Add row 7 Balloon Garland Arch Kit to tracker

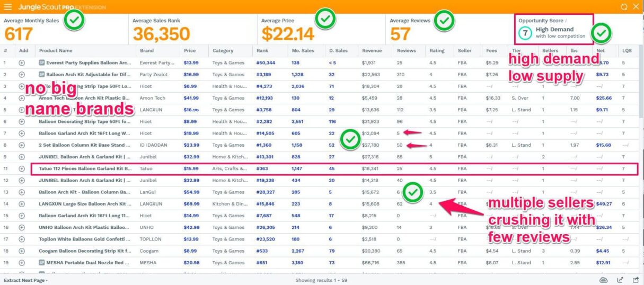point(22,133)
